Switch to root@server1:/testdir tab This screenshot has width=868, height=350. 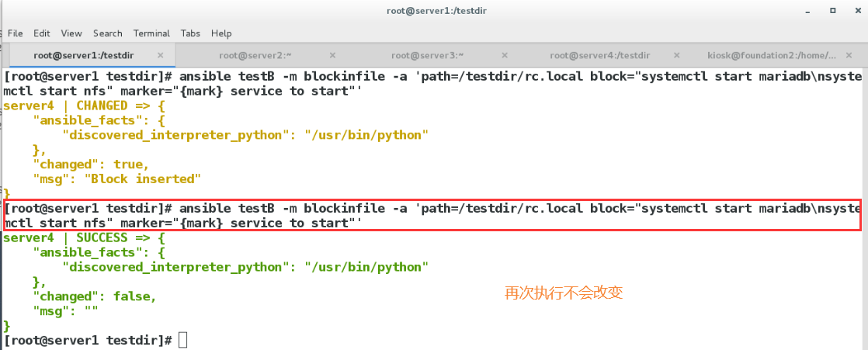84,55
